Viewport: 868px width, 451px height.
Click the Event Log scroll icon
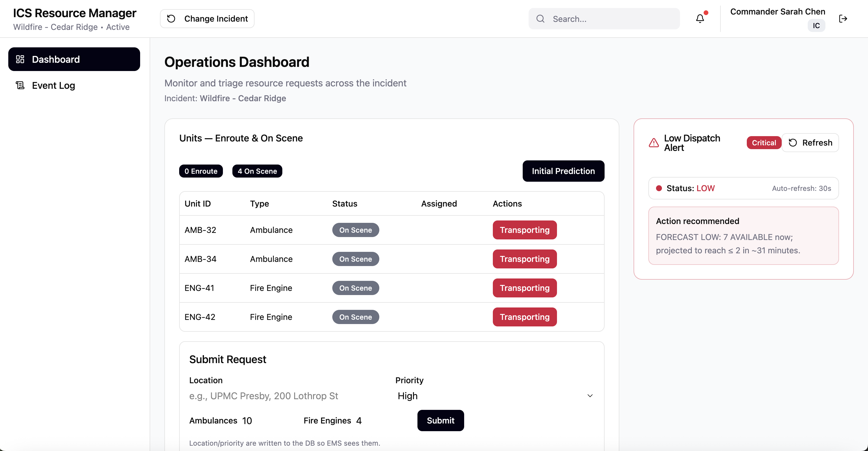pyautogui.click(x=20, y=85)
